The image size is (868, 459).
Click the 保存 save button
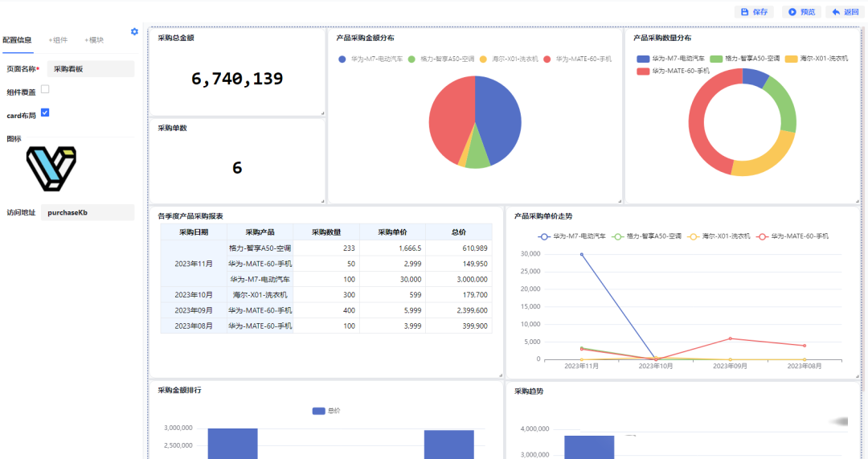[755, 12]
